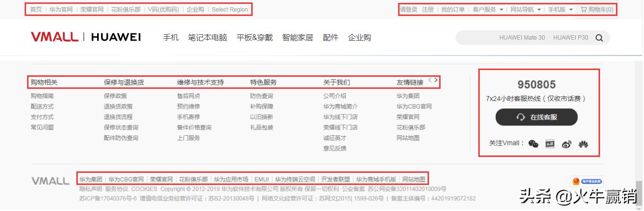Screen dimensions: 644x211
Task: Click the electronic business license badge
Action: coord(587,181)
